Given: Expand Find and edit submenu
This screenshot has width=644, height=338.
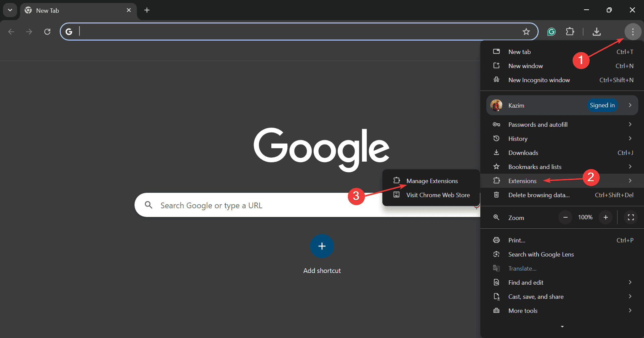Looking at the screenshot, I should pyautogui.click(x=563, y=282).
